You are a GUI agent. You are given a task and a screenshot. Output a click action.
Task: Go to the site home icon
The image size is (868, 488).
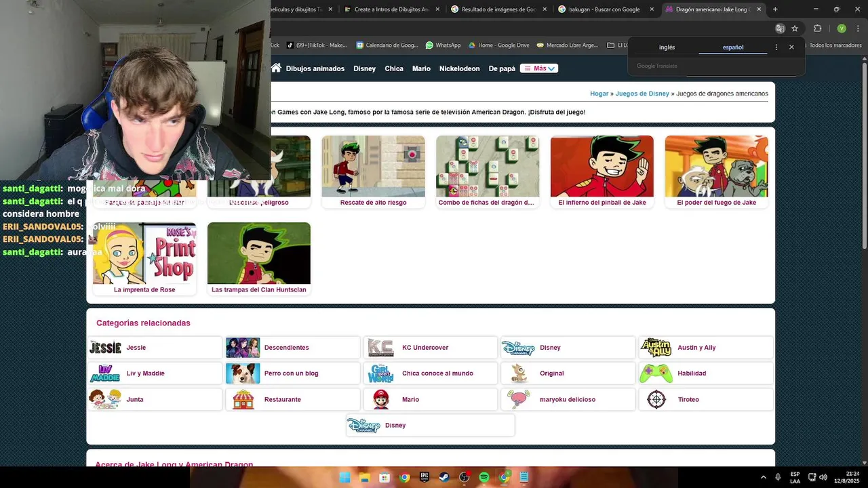click(276, 68)
